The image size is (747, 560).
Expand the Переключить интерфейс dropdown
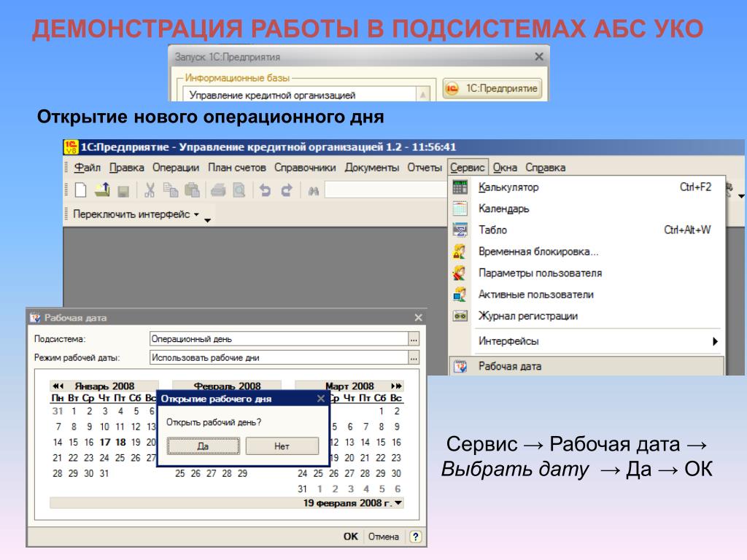tap(196, 215)
